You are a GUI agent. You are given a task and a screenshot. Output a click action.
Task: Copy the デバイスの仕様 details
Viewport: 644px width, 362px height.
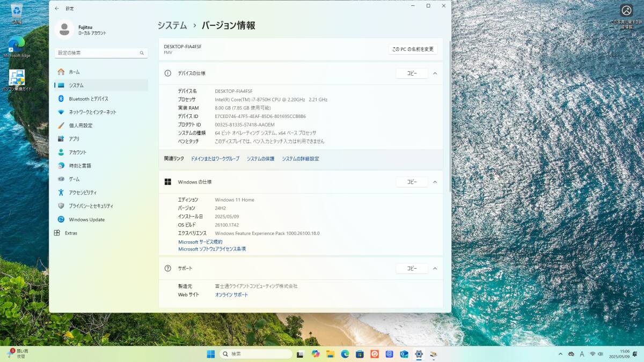pyautogui.click(x=412, y=73)
